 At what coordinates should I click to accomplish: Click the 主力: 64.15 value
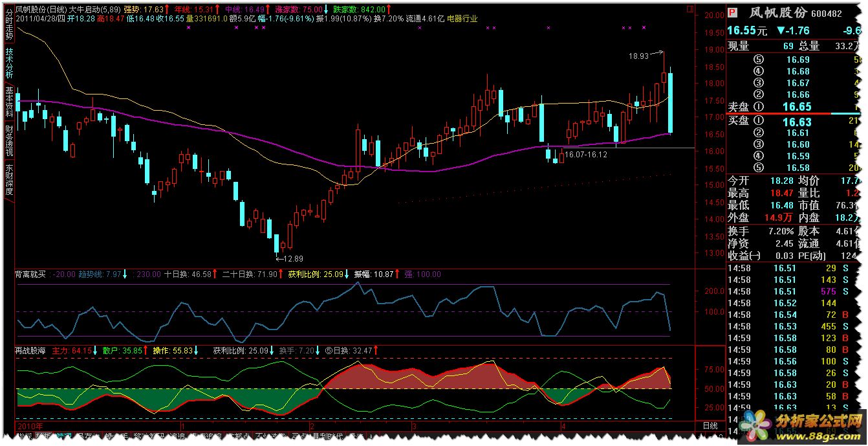[x=71, y=351]
